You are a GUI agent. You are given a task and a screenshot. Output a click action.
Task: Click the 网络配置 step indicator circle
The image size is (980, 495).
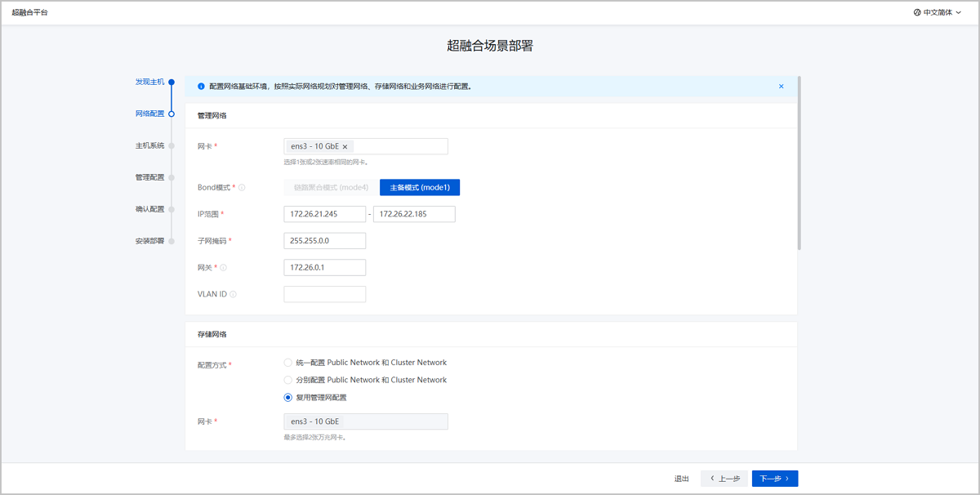coord(171,114)
